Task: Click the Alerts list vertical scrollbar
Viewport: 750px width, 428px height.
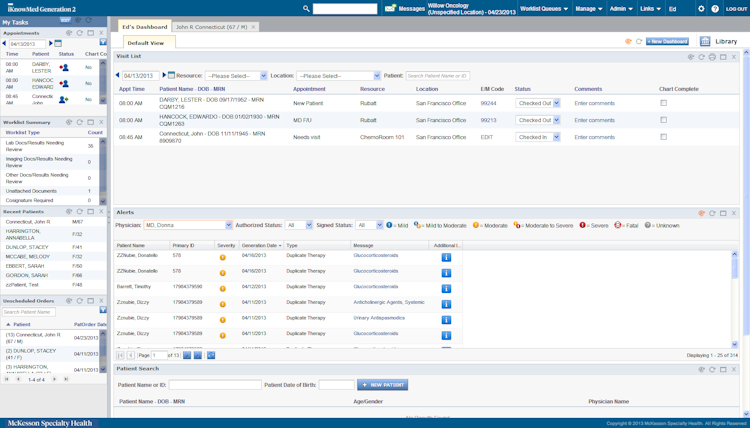Action: point(735,299)
